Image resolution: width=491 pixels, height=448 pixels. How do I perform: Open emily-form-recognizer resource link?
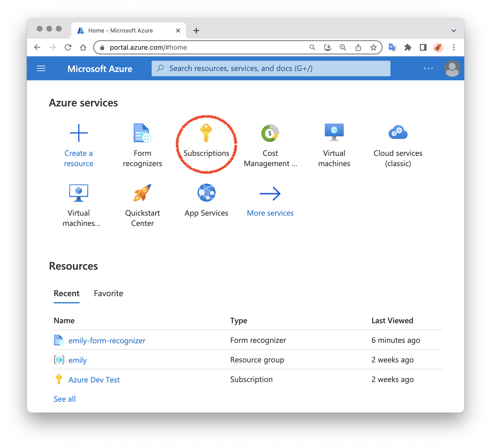(x=107, y=340)
